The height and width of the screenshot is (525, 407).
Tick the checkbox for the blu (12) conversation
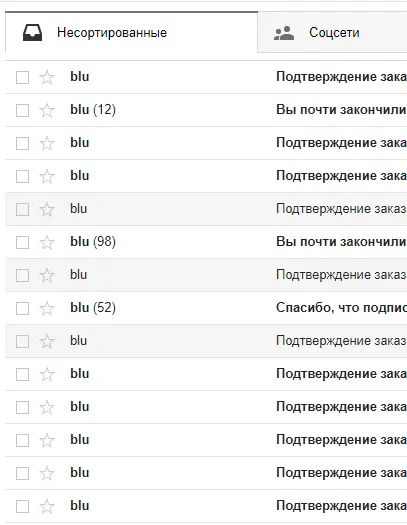click(x=22, y=110)
